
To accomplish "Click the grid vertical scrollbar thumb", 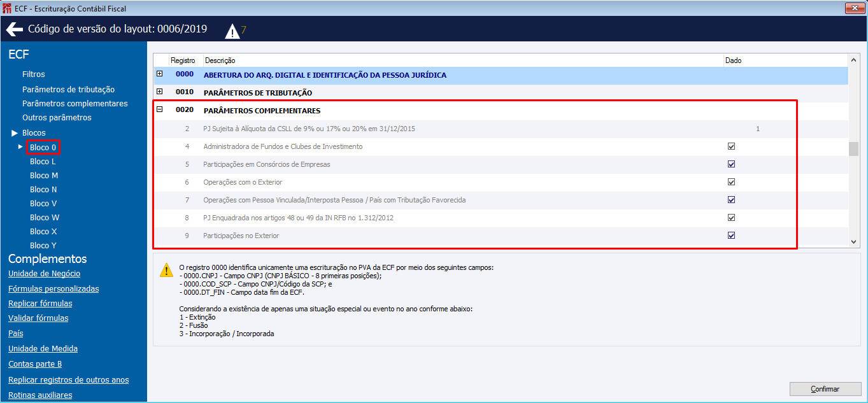I will pos(854,149).
